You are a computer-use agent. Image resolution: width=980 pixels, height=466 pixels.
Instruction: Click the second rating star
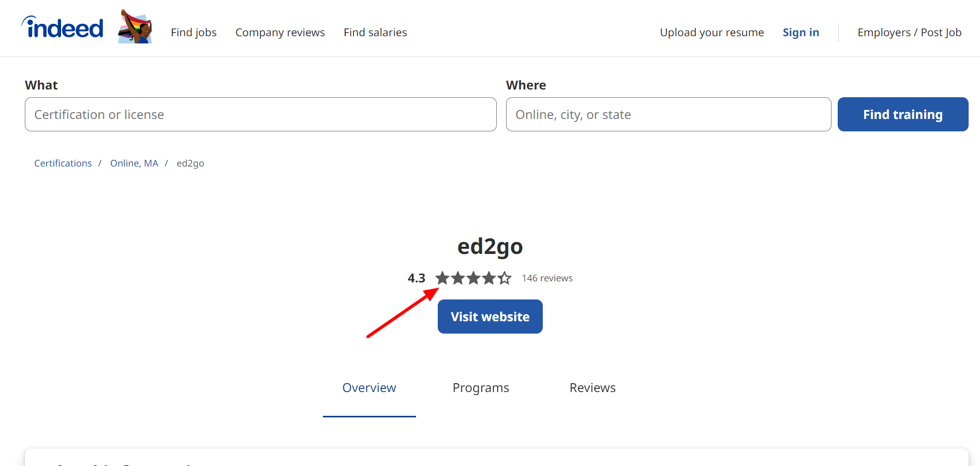(458, 278)
